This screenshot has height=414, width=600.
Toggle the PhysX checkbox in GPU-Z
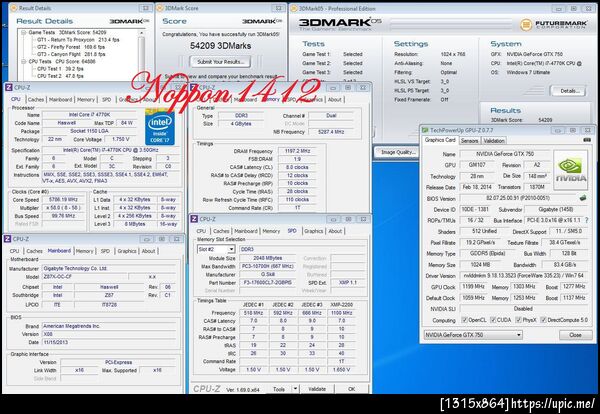pyautogui.click(x=518, y=320)
